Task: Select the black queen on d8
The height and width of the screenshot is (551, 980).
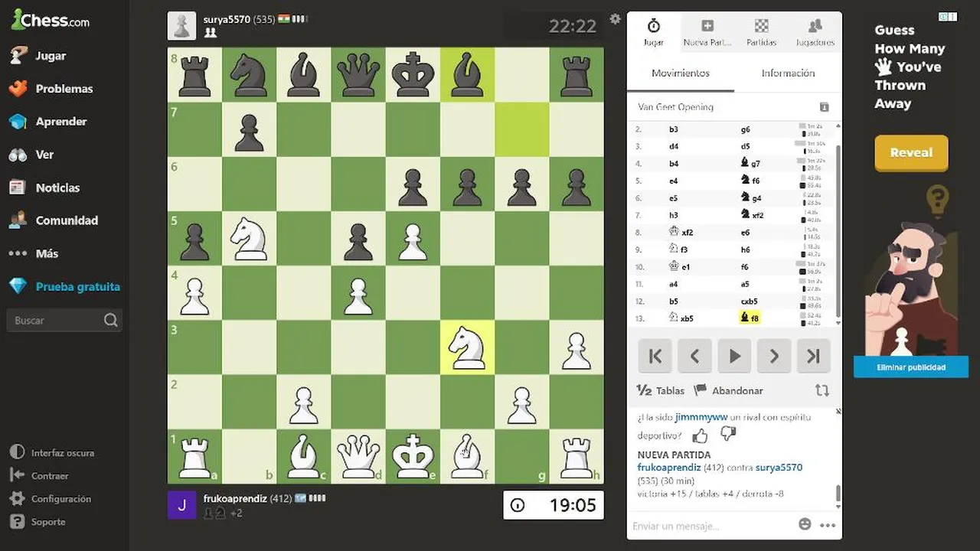Action: click(358, 75)
